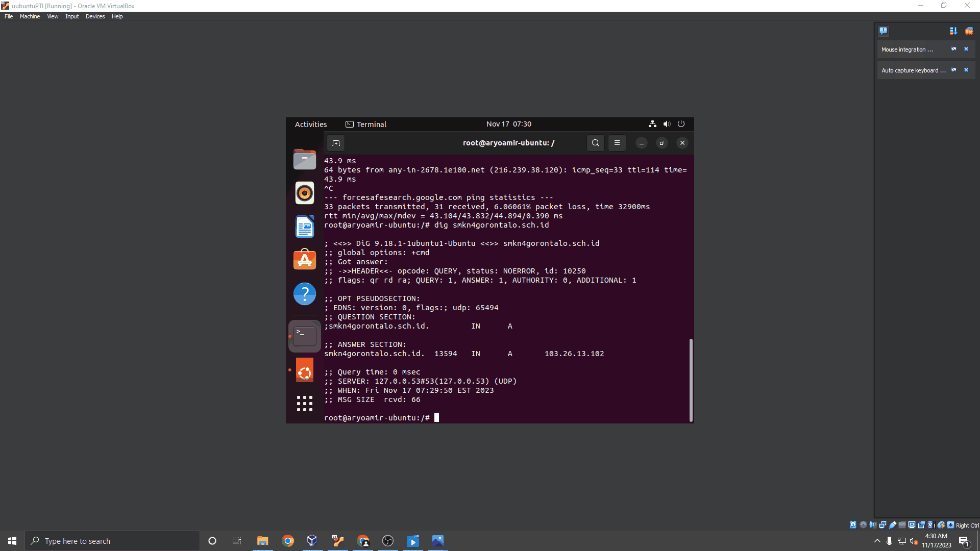Open Task View on the taskbar

tap(237, 541)
